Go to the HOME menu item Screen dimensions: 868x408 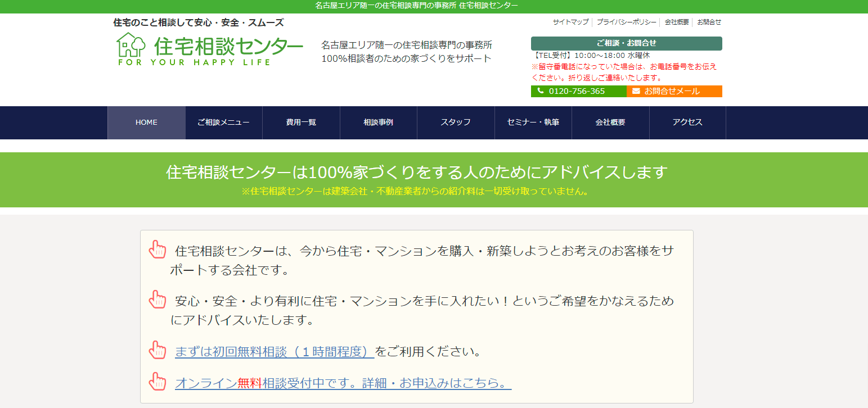pyautogui.click(x=146, y=123)
